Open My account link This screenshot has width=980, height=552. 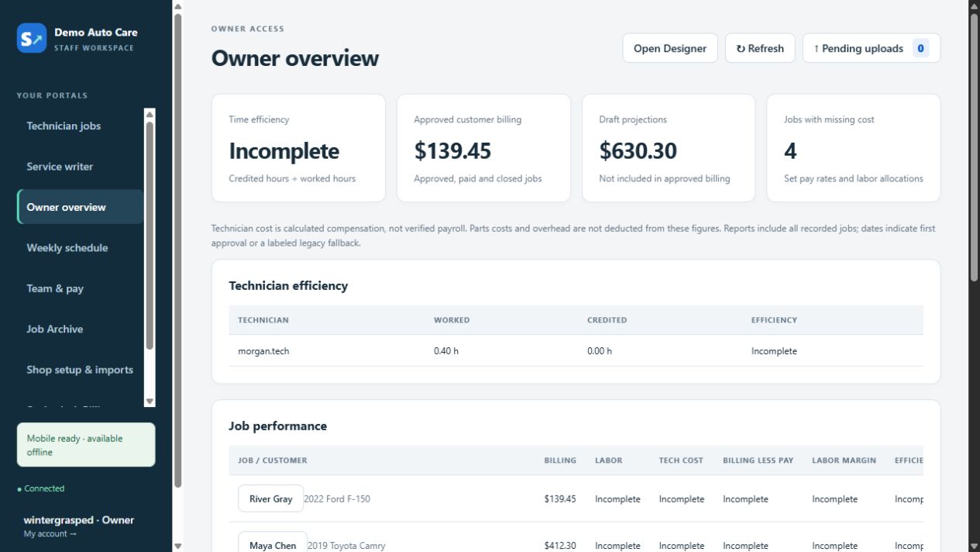50,534
